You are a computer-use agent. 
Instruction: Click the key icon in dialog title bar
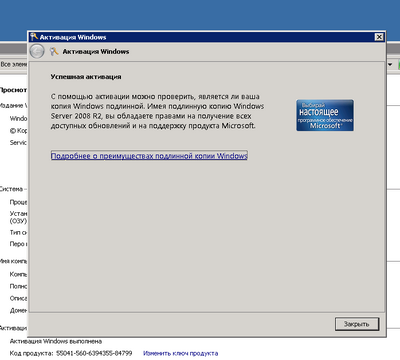(x=34, y=37)
